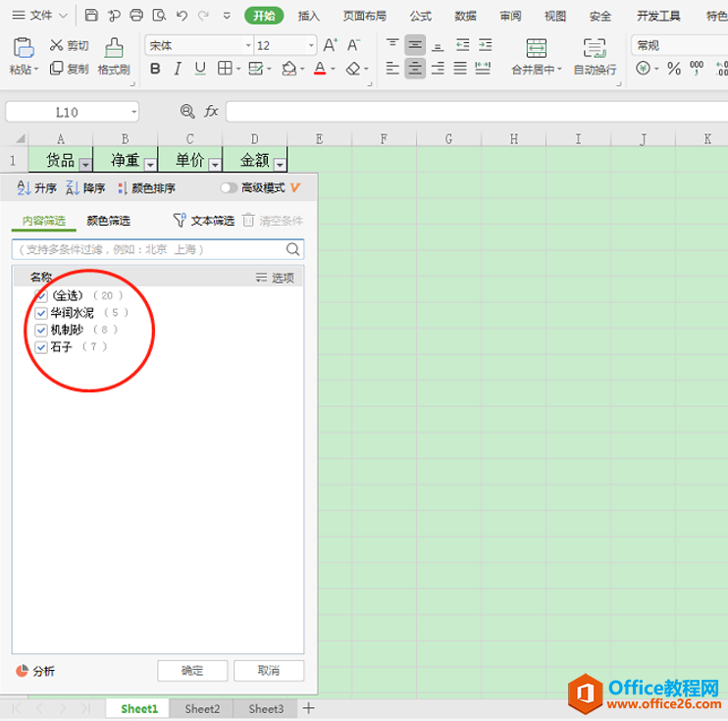Click the formula bar input
The height and width of the screenshot is (721, 728).
[477, 112]
